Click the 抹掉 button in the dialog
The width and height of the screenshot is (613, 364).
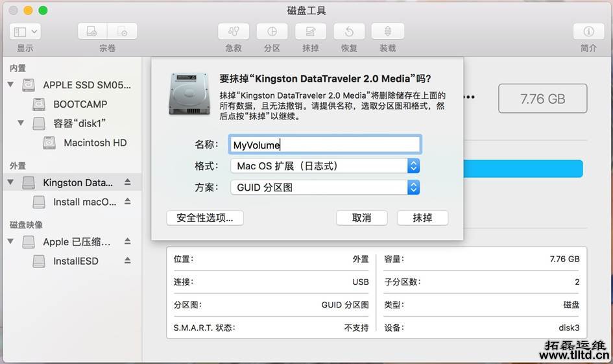(422, 218)
